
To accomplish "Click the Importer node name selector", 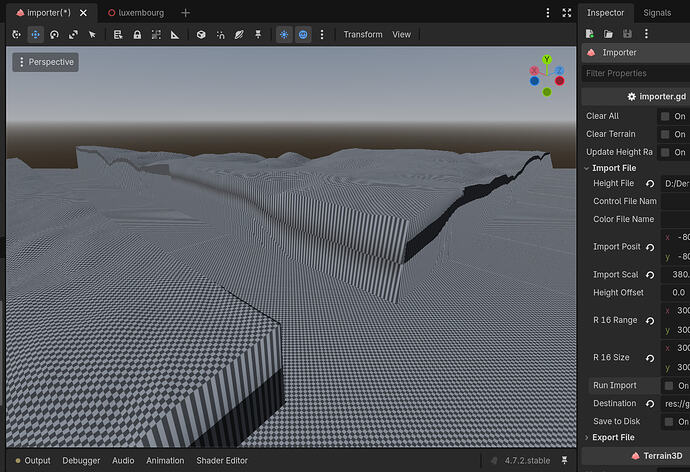I will (636, 52).
